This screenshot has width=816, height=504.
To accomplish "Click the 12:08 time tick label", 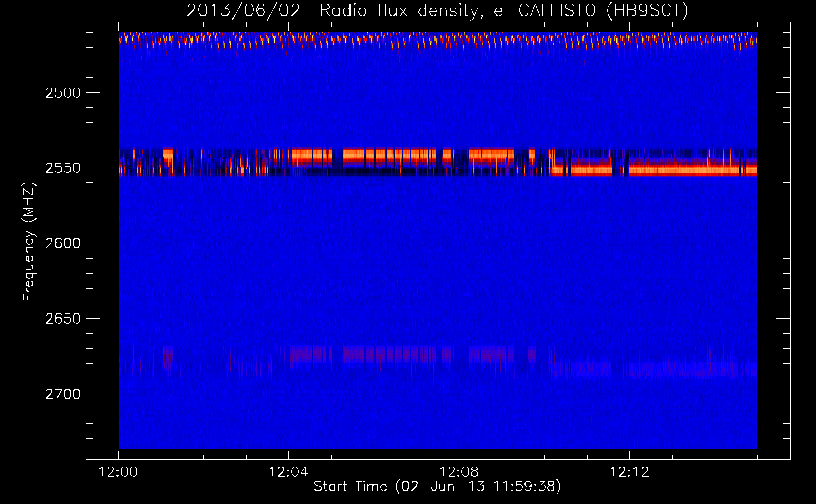I will coord(459,472).
